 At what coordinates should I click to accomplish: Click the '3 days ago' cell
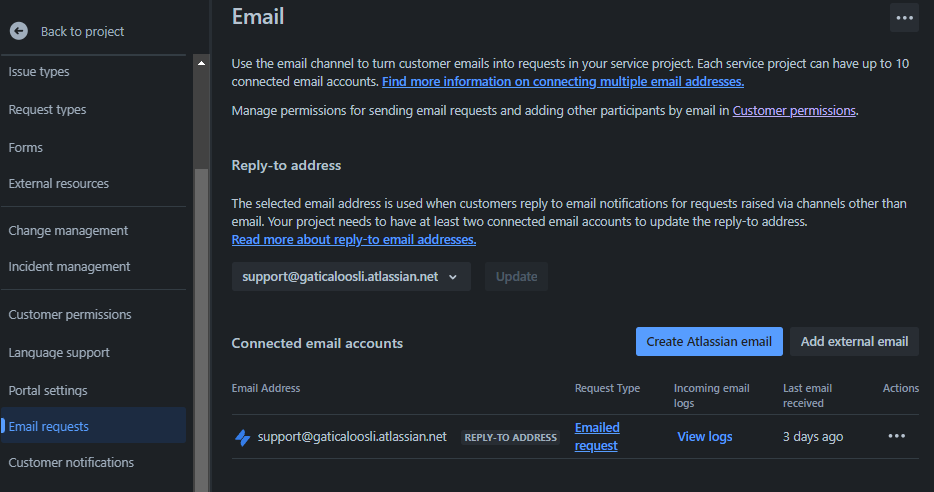[x=812, y=437]
